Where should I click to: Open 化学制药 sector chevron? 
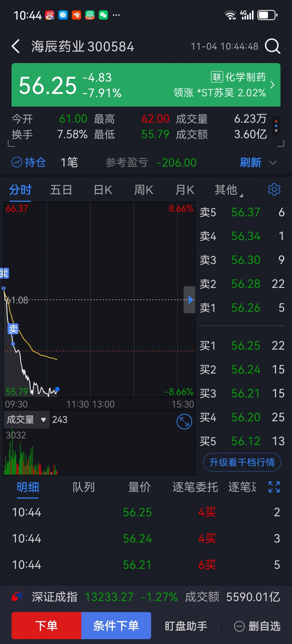[272, 85]
